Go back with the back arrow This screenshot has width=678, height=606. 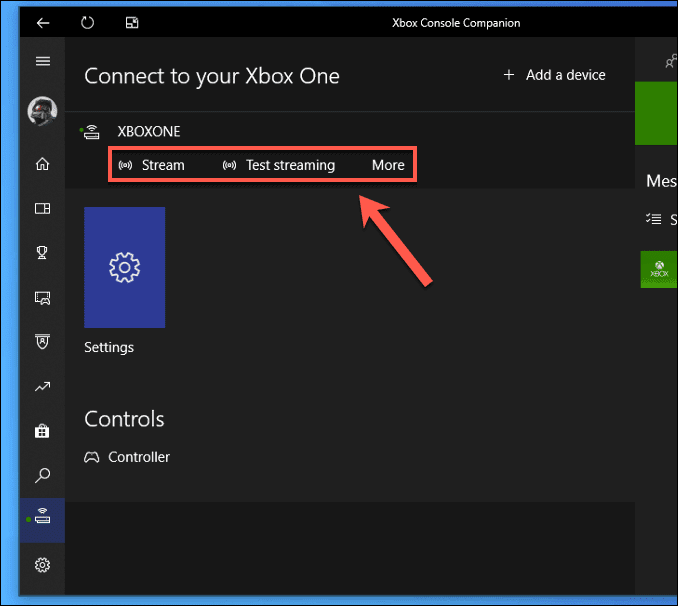pos(43,22)
